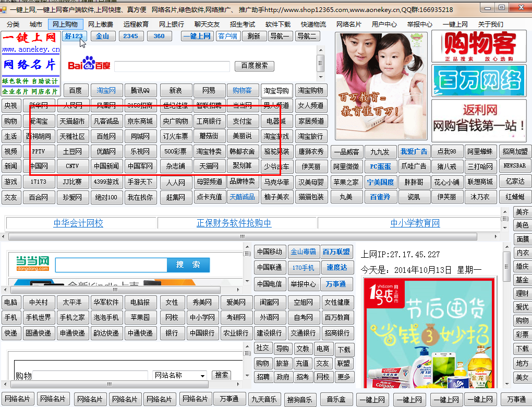Open the 中关村 computer site button
The image size is (532, 407).
39,302
